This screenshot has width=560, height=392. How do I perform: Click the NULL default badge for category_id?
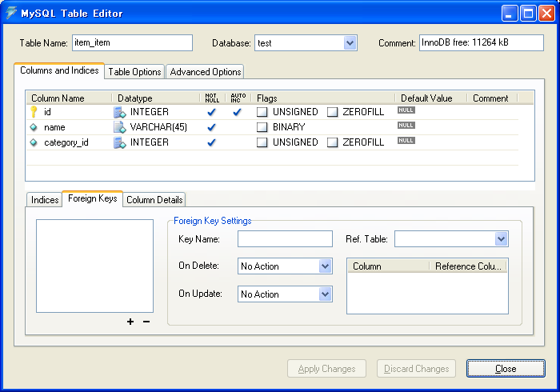point(406,140)
